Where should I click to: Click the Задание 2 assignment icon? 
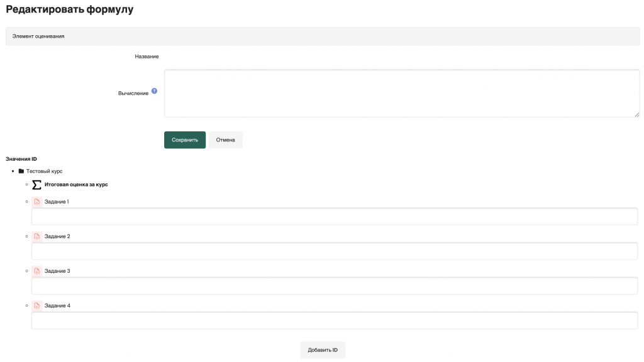coord(37,236)
